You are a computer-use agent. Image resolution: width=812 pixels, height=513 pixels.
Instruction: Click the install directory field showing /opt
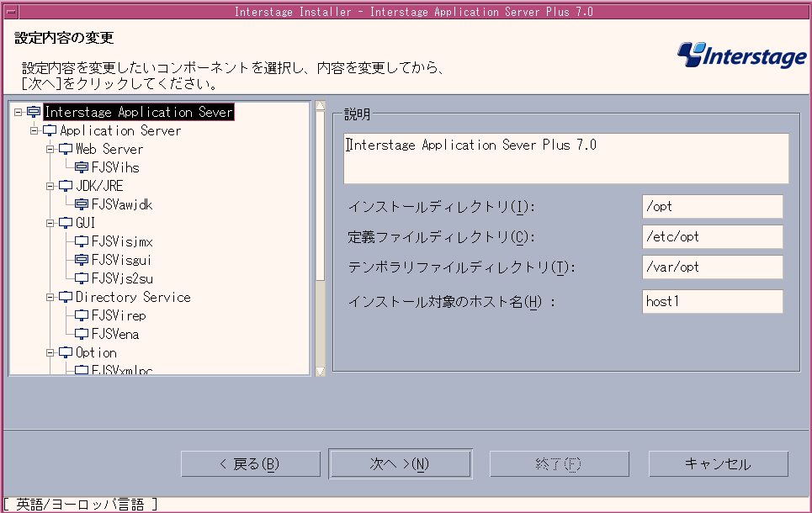(x=712, y=207)
